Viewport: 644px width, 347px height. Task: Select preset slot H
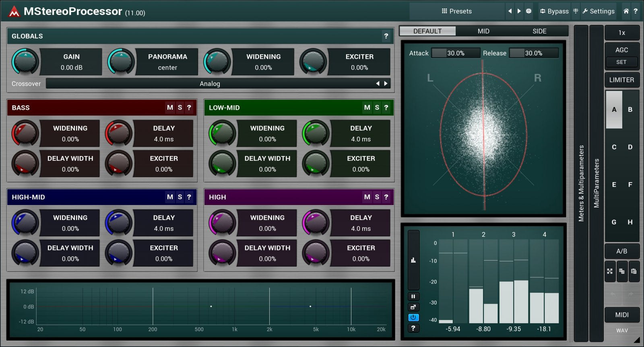click(x=630, y=222)
